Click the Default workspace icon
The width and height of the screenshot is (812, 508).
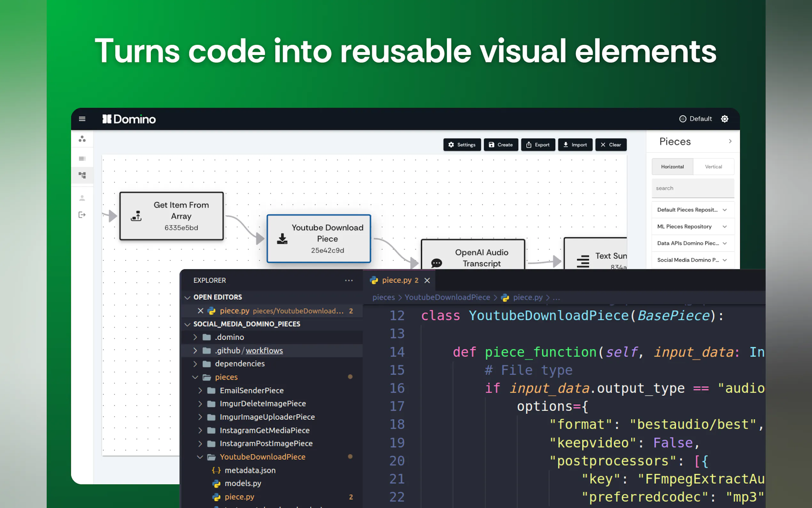tap(683, 119)
